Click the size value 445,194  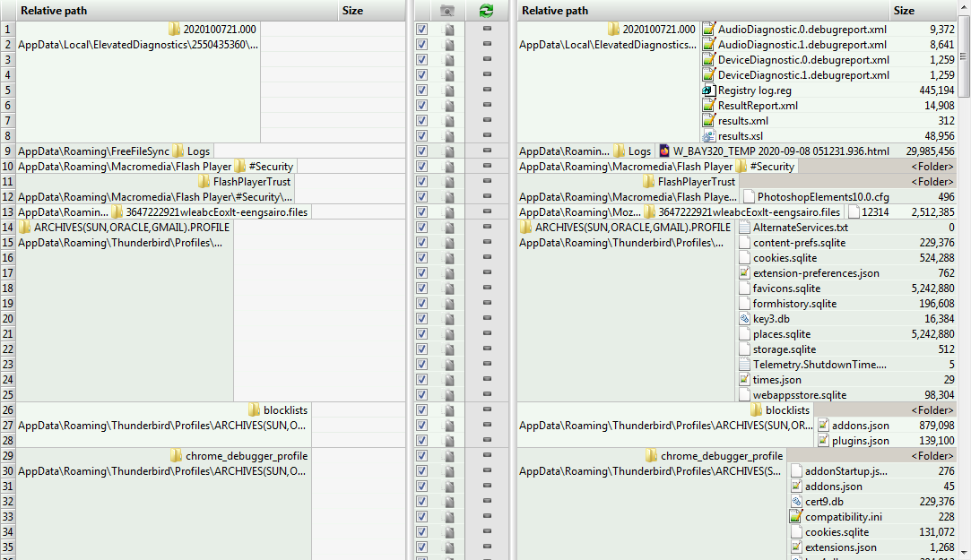coord(936,90)
